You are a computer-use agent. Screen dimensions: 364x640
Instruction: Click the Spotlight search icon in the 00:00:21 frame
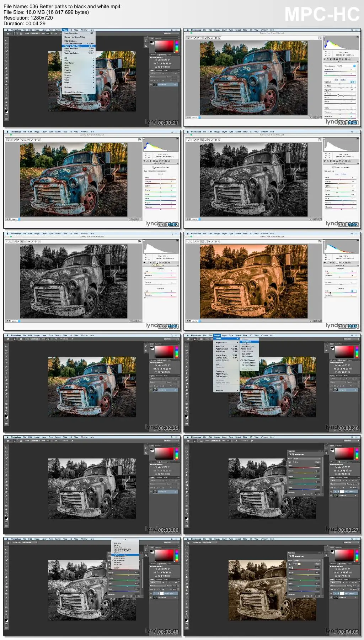[x=172, y=30]
